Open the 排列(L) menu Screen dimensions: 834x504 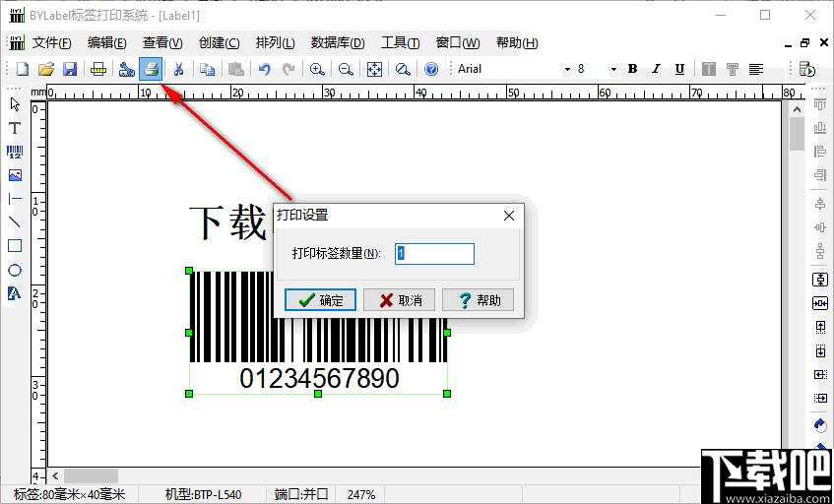click(x=275, y=43)
